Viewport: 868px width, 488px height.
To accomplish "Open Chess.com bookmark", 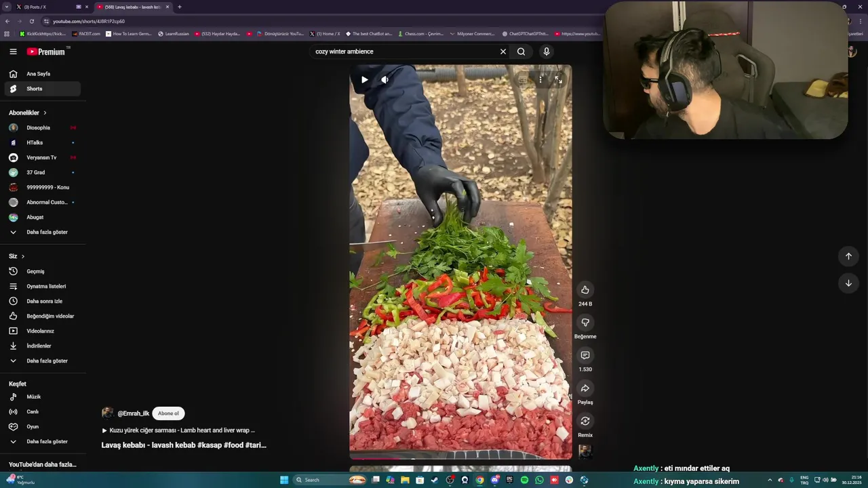I will click(420, 33).
